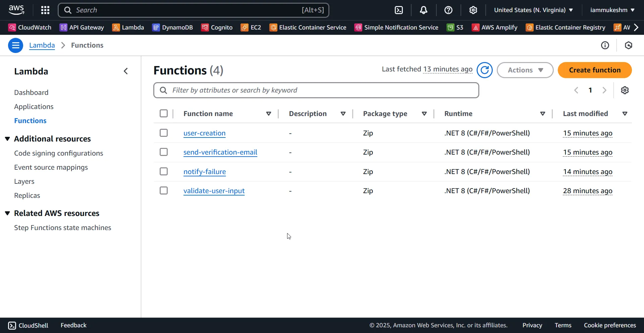Tick the notify-failure row checkbox
The width and height of the screenshot is (644, 333).
[164, 172]
